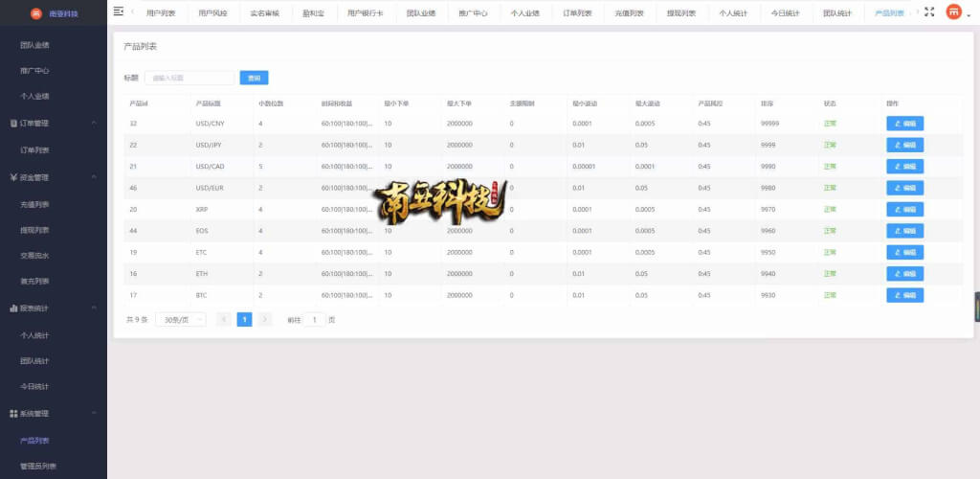Open 个人业绩 in the sidebar
This screenshot has width=980, height=479.
tap(34, 97)
